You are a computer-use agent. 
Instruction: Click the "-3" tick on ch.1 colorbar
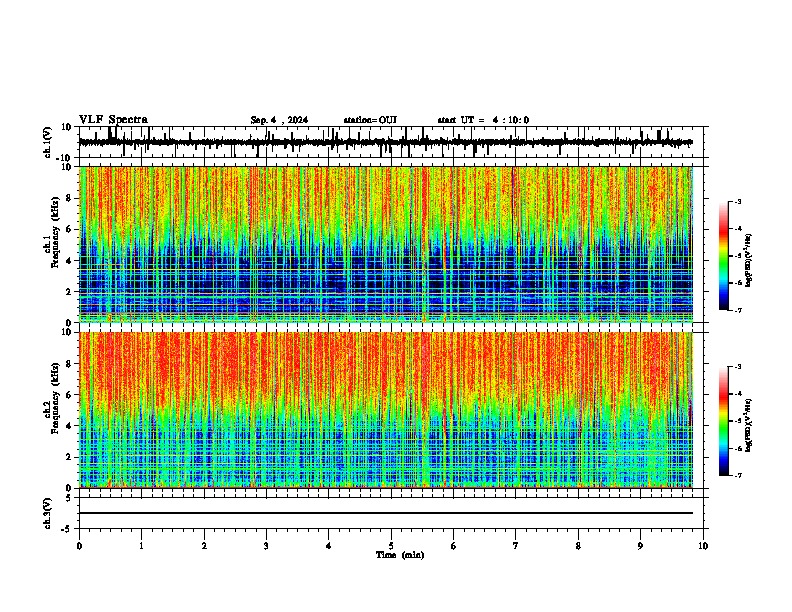[x=737, y=201]
